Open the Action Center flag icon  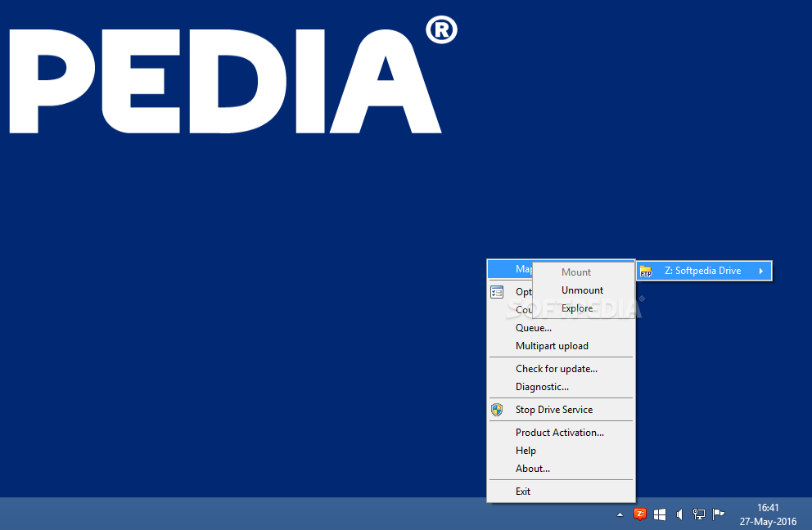718,514
